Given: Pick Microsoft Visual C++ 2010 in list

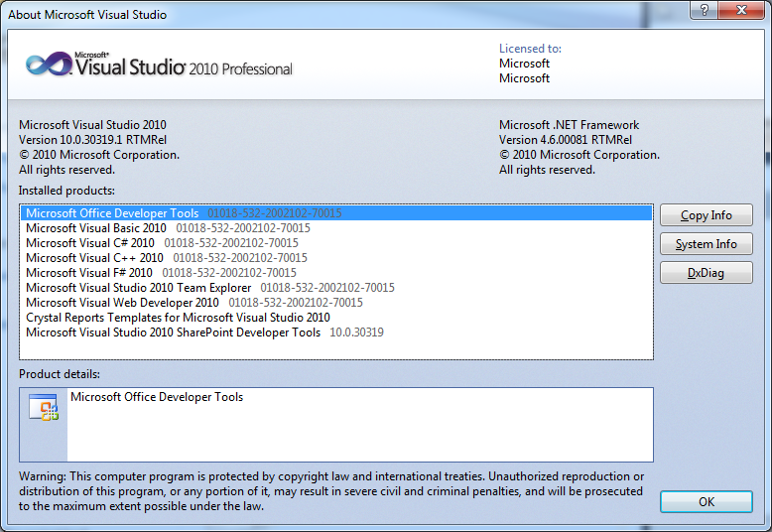Looking at the screenshot, I should 94,258.
